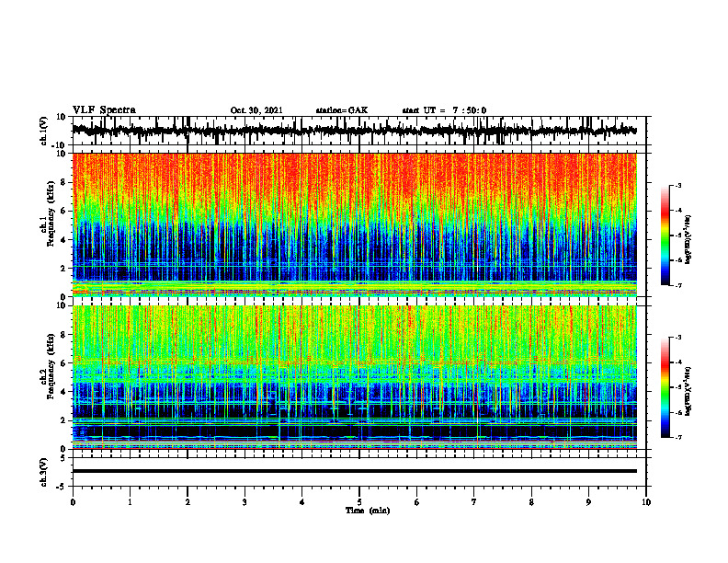The image size is (728, 563).
Task: Click the '4' kHz tick on ch.1 frequency axis
Action: point(64,240)
